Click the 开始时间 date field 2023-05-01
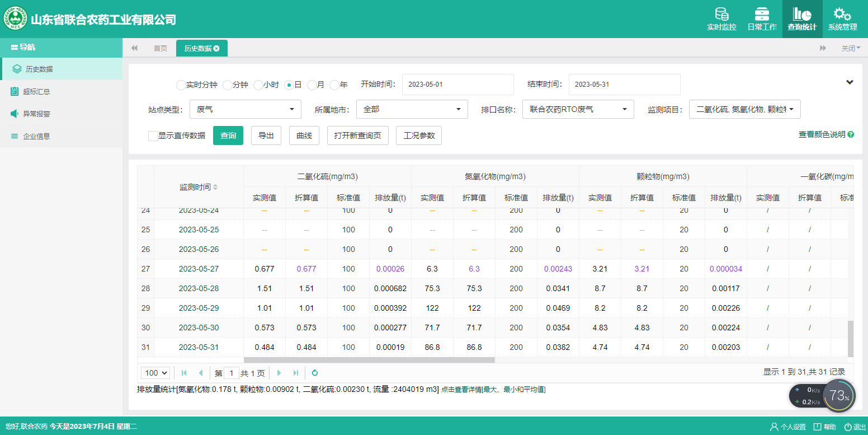This screenshot has width=868, height=435. point(458,85)
